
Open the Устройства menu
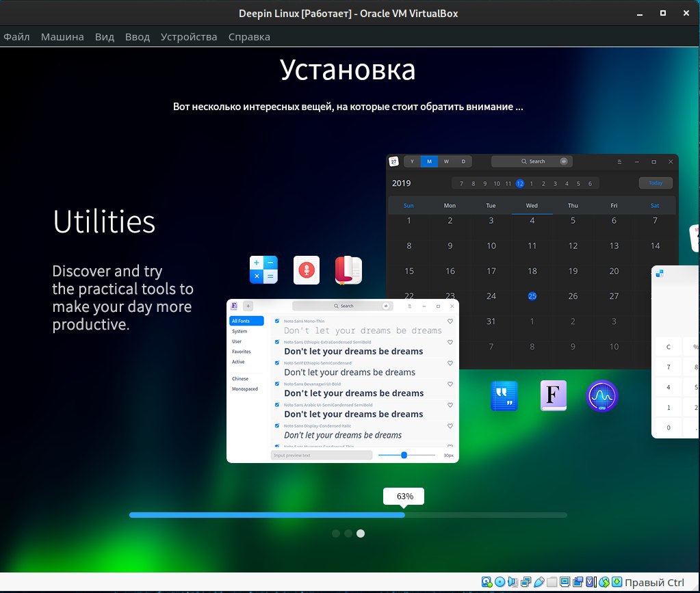point(189,37)
